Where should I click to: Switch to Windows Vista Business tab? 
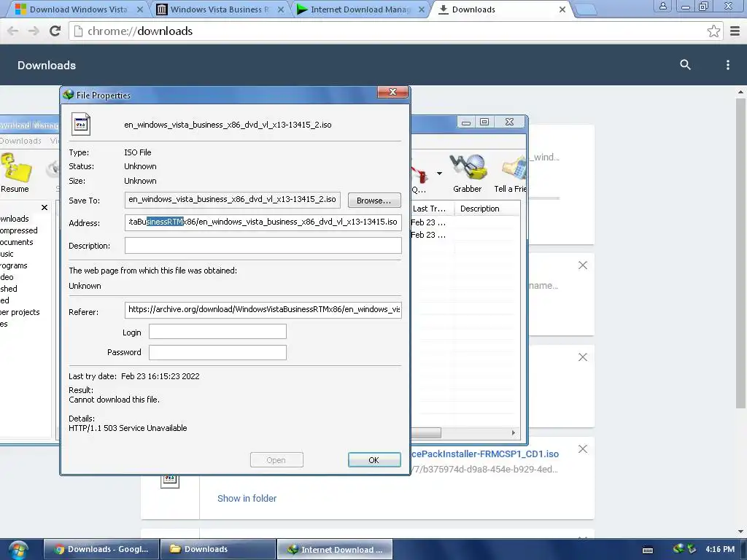coord(220,9)
